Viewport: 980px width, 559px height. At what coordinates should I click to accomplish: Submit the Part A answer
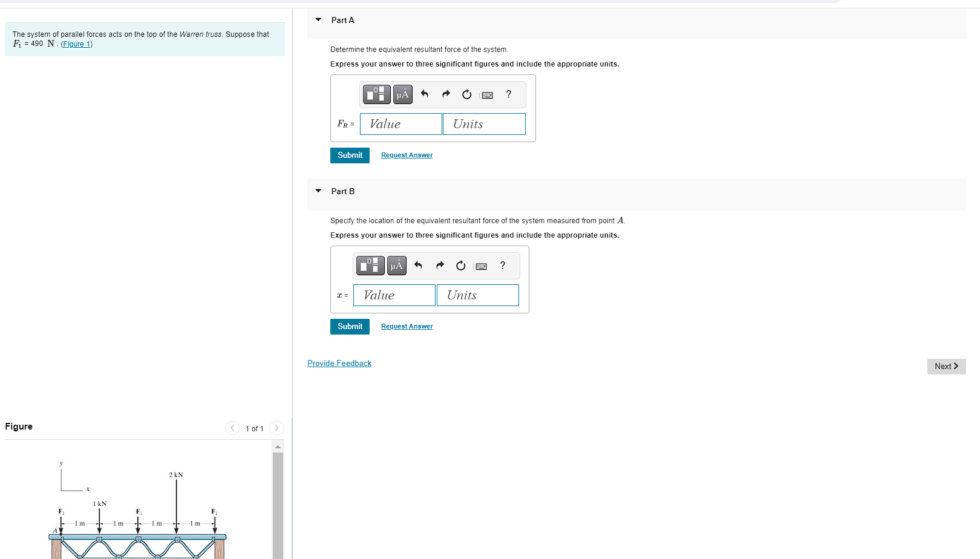(x=350, y=155)
